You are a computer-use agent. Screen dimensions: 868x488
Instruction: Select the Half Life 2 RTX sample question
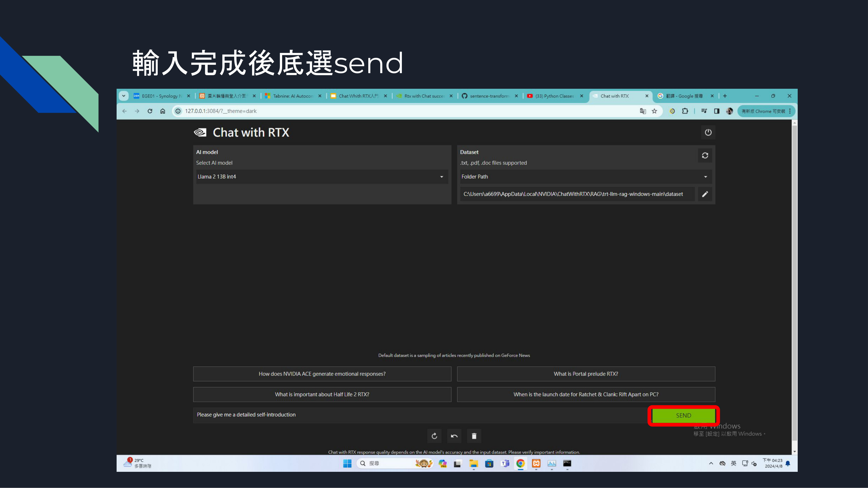click(x=322, y=394)
